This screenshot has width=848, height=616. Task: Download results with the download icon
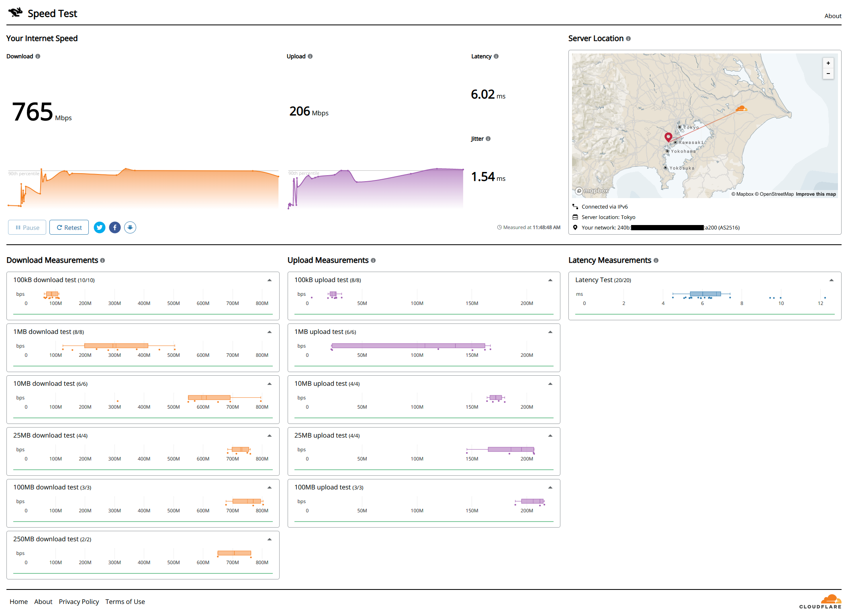pyautogui.click(x=130, y=227)
